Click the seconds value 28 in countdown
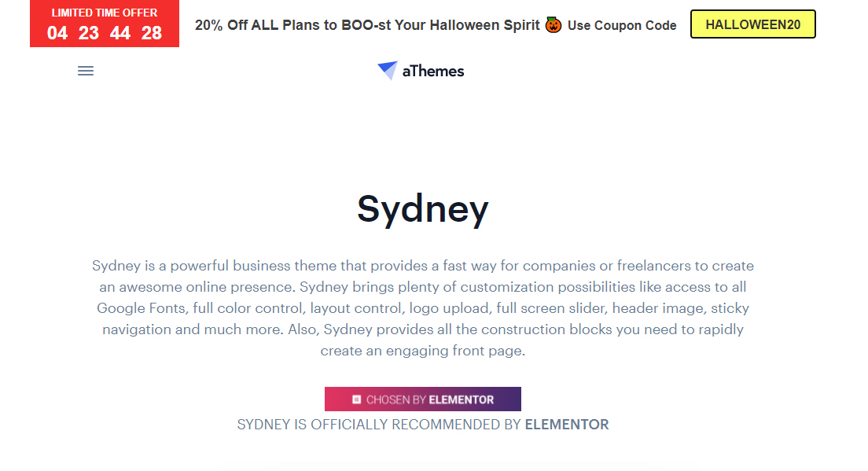This screenshot has width=868, height=471. click(x=152, y=33)
